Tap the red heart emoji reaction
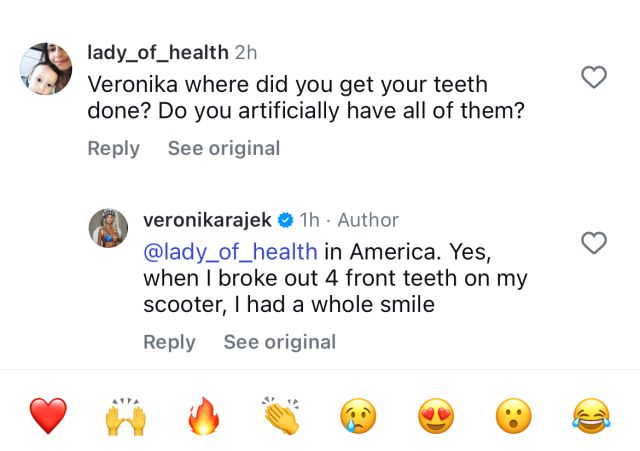 (x=48, y=415)
